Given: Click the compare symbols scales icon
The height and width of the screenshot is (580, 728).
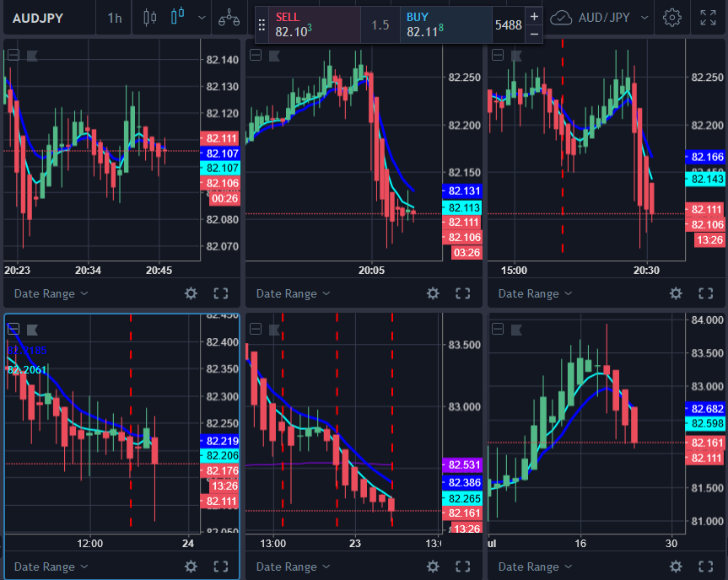Looking at the screenshot, I should [x=228, y=17].
